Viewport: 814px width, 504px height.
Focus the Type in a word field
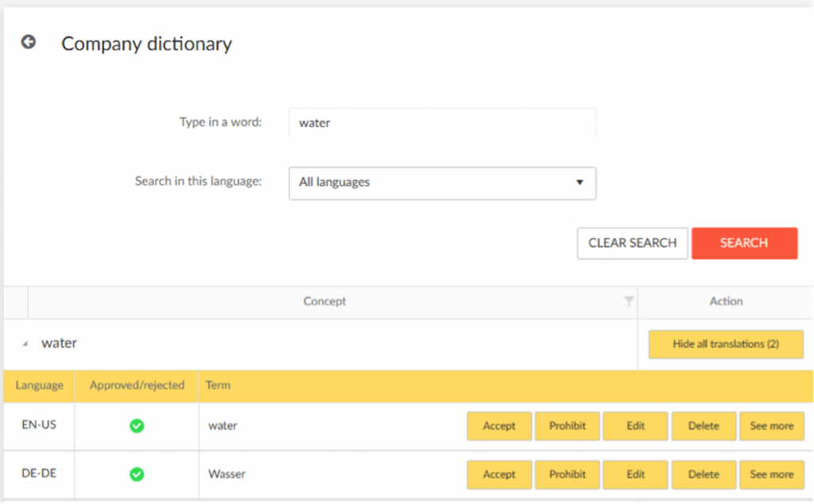(442, 122)
